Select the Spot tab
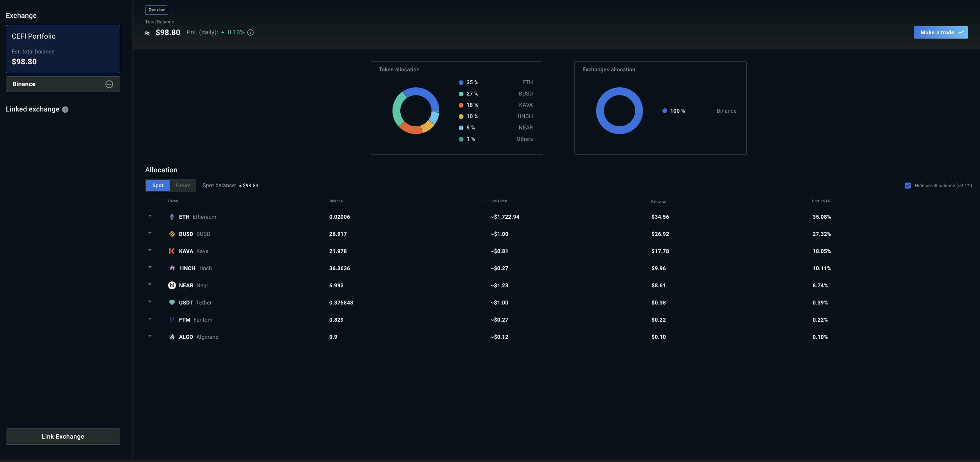The height and width of the screenshot is (462, 980). click(158, 186)
